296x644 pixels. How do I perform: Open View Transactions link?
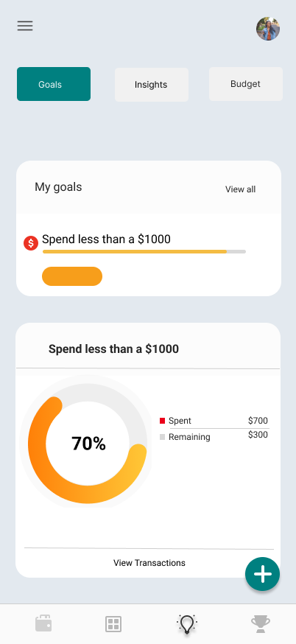click(x=149, y=563)
